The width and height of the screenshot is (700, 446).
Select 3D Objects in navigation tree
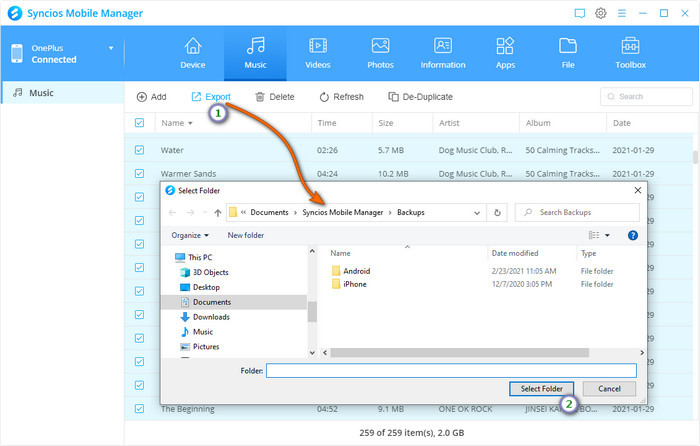[204, 272]
